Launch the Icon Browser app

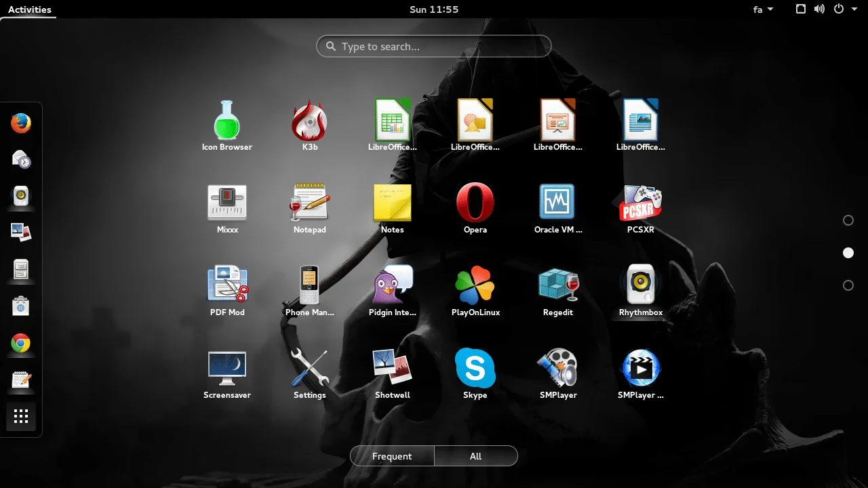pos(226,125)
